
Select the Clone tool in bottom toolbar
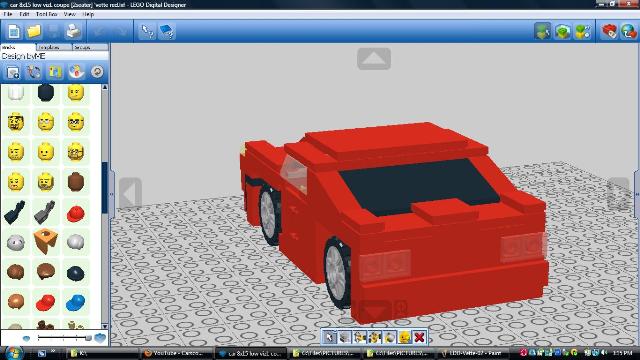(x=344, y=337)
